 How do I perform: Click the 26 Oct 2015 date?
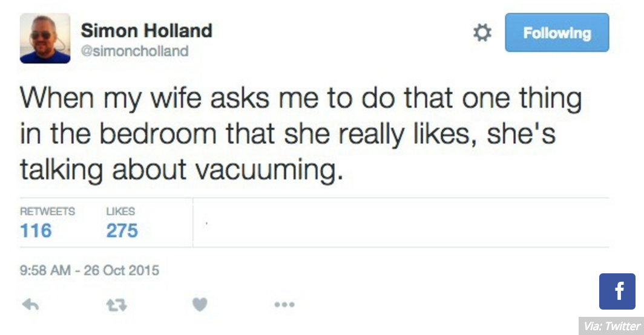click(x=122, y=270)
